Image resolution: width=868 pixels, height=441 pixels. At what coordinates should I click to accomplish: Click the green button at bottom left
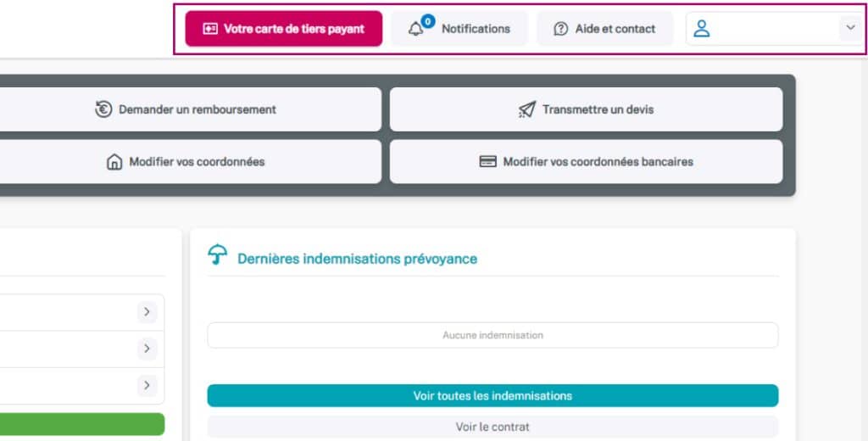point(82,424)
